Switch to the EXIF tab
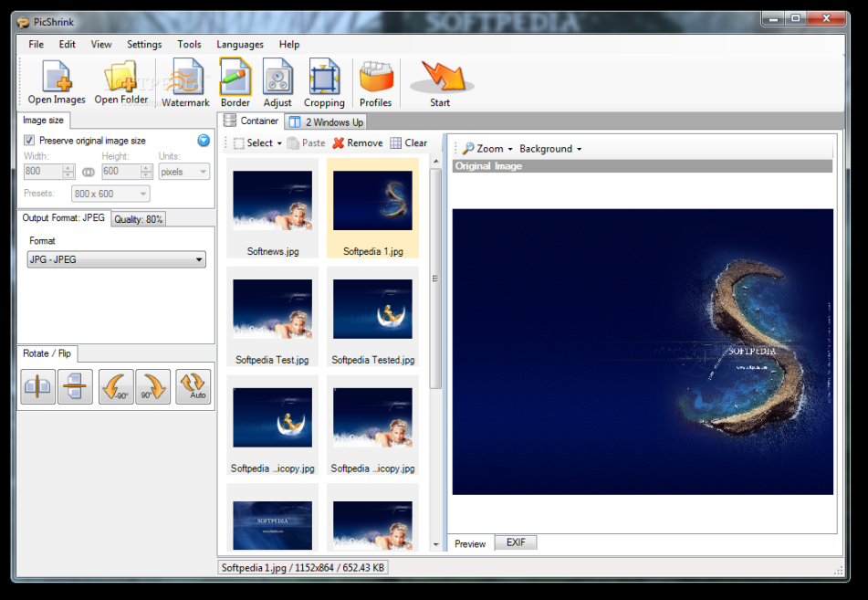 click(516, 542)
